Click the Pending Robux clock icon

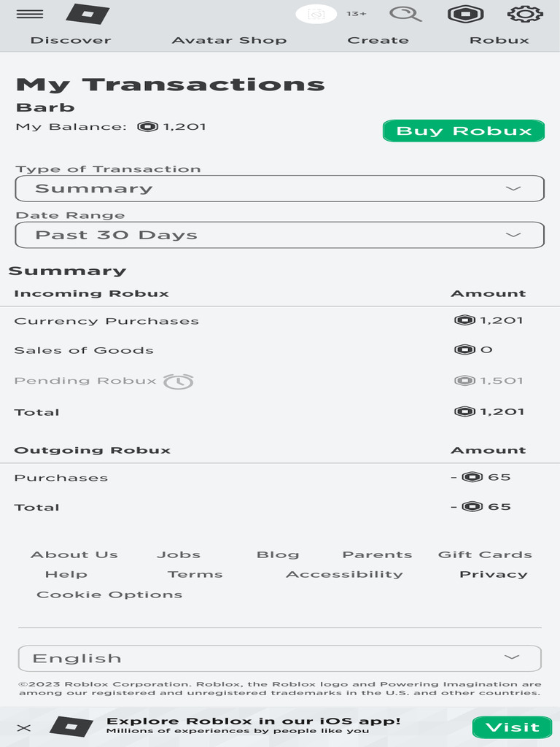[179, 381]
